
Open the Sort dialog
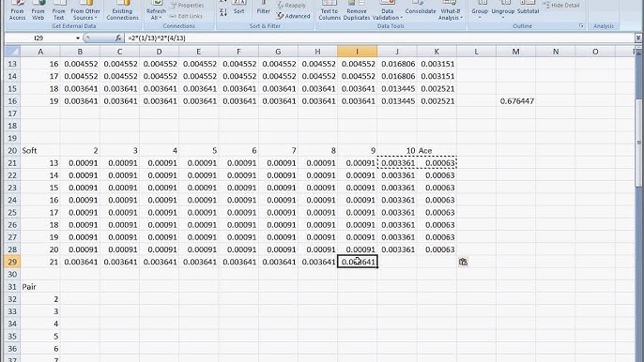pyautogui.click(x=239, y=8)
